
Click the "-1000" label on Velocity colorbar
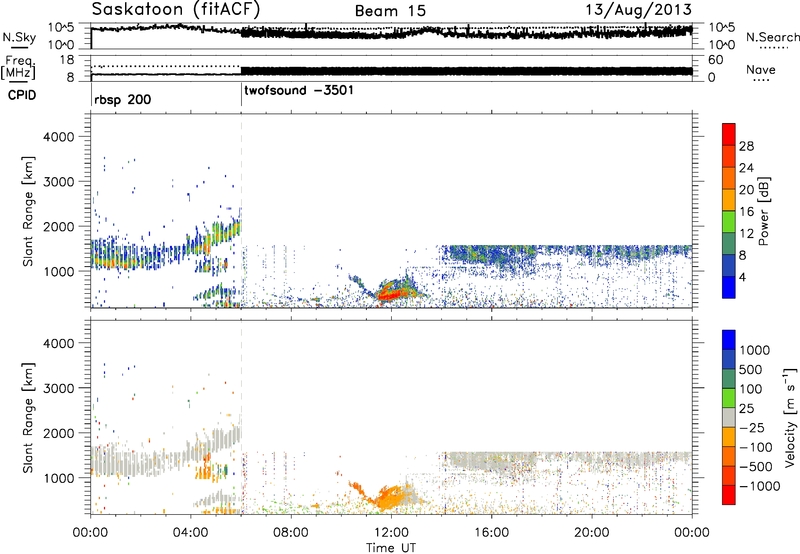click(759, 486)
